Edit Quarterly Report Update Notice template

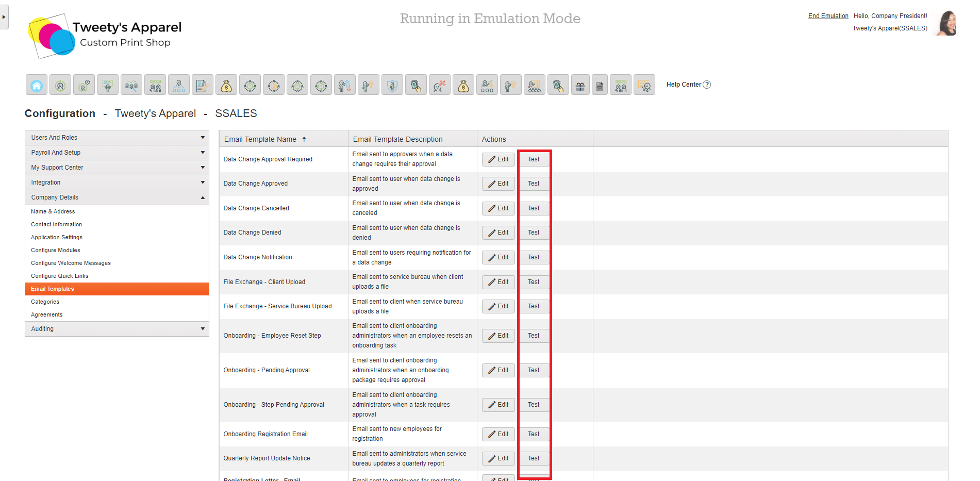(499, 458)
